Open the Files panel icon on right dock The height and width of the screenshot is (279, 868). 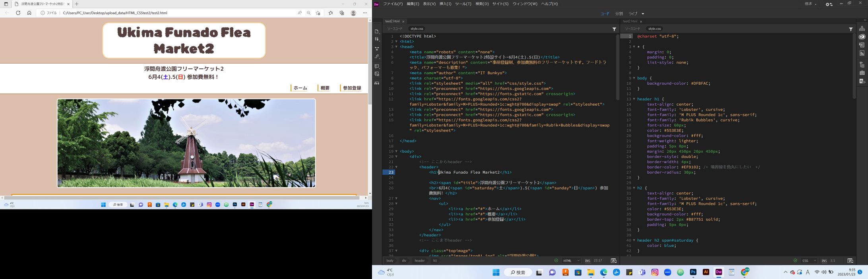click(x=862, y=29)
